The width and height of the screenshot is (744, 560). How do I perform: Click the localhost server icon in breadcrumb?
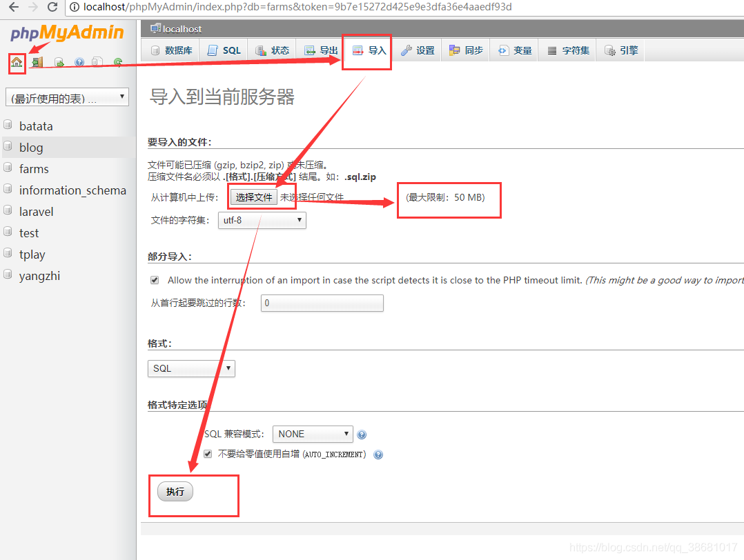tap(155, 29)
